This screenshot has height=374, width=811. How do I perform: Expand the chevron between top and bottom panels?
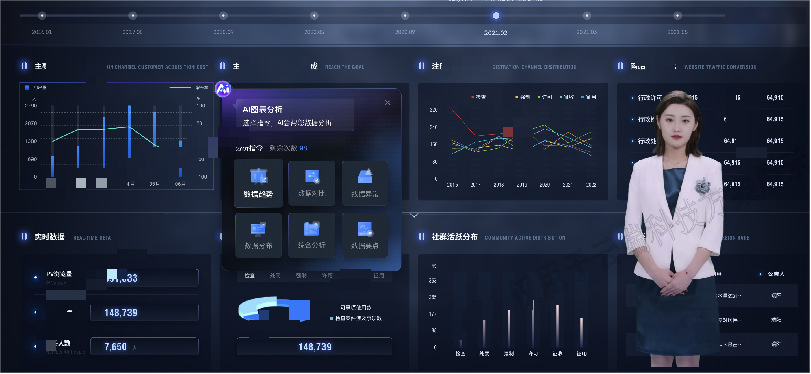pos(414,214)
